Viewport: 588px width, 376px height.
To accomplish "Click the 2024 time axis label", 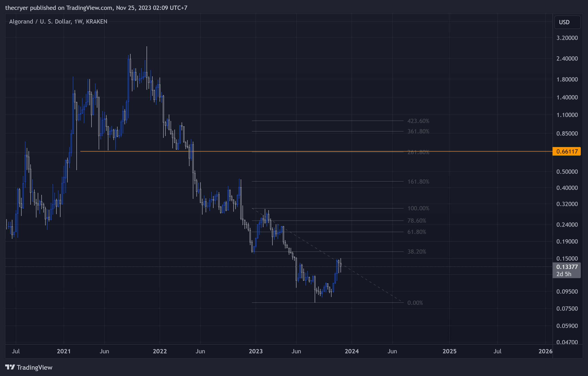I will (x=352, y=351).
